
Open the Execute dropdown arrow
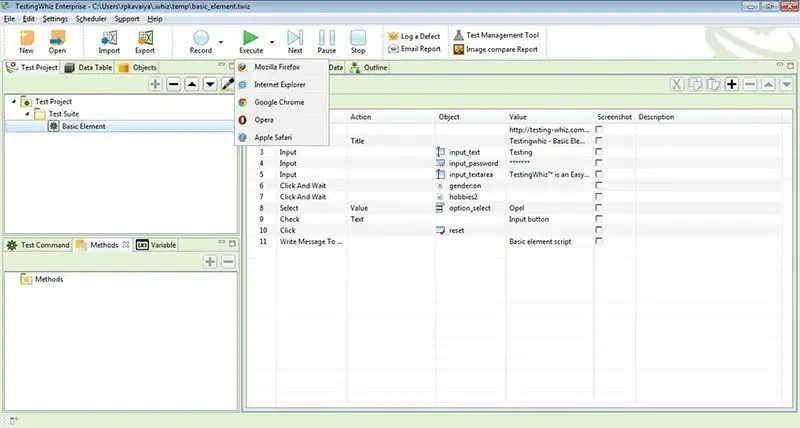[272, 42]
